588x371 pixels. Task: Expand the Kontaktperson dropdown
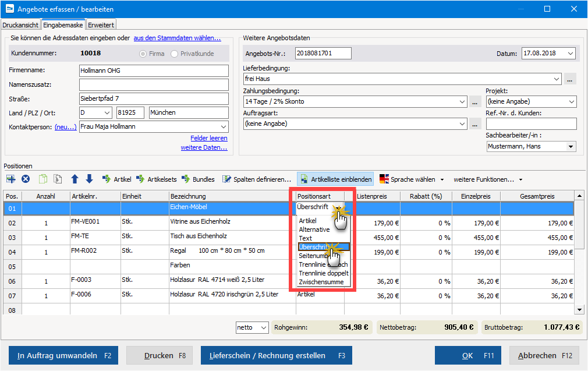[x=223, y=127]
